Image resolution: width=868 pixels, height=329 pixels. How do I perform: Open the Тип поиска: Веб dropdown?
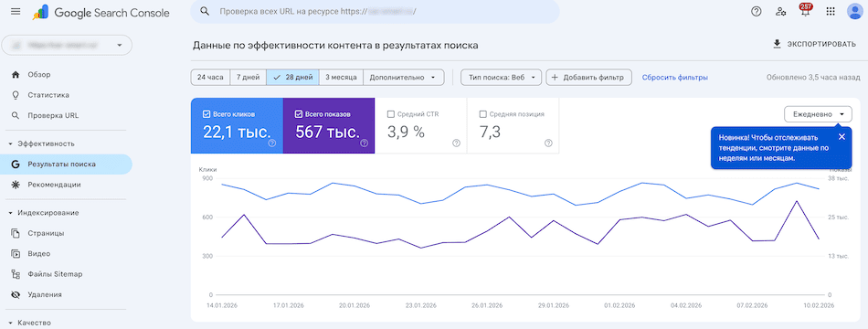(501, 78)
